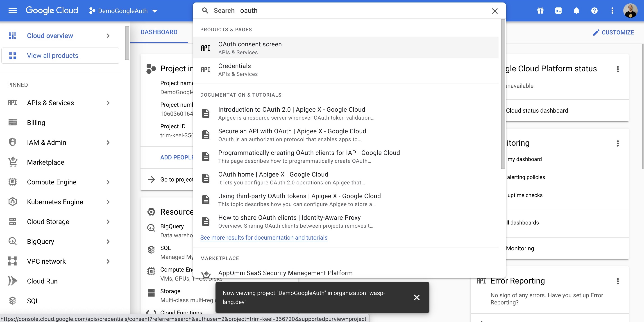Open see more documentation results link
This screenshot has width=644, height=322.
click(263, 238)
